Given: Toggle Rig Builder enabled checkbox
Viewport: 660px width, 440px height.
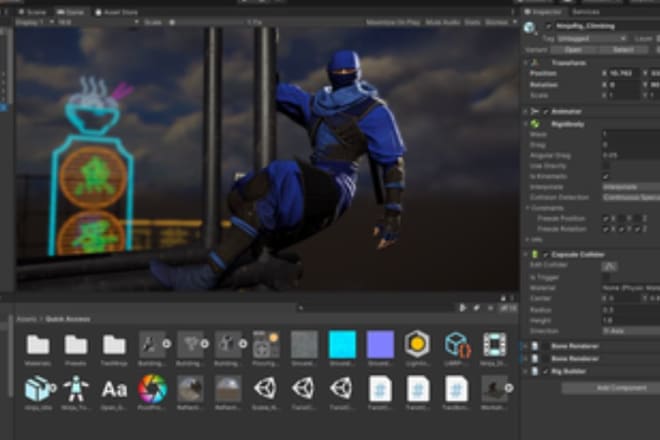Looking at the screenshot, I should (546, 371).
